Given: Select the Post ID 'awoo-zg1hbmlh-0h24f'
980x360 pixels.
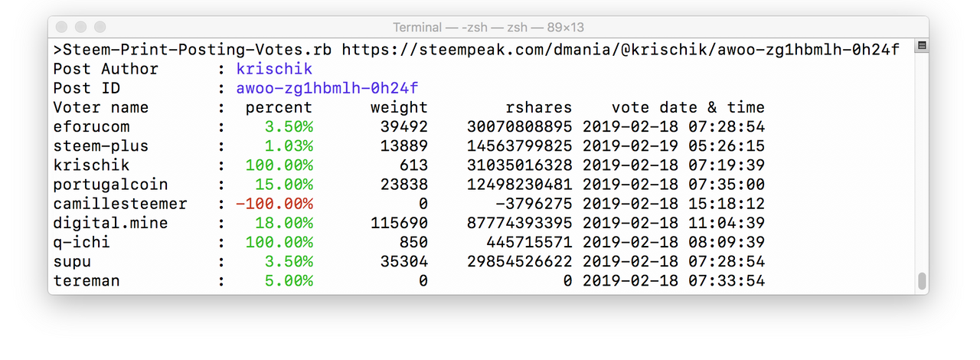Looking at the screenshot, I should (327, 88).
